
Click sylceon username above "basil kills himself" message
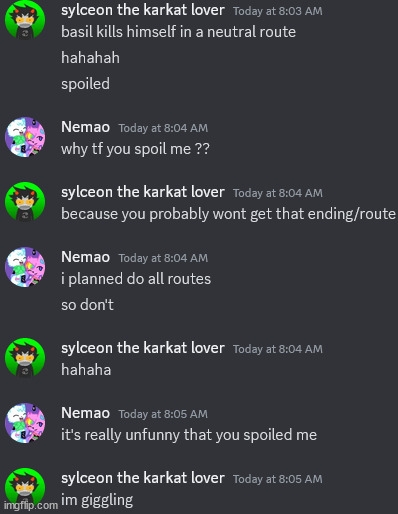143,10
